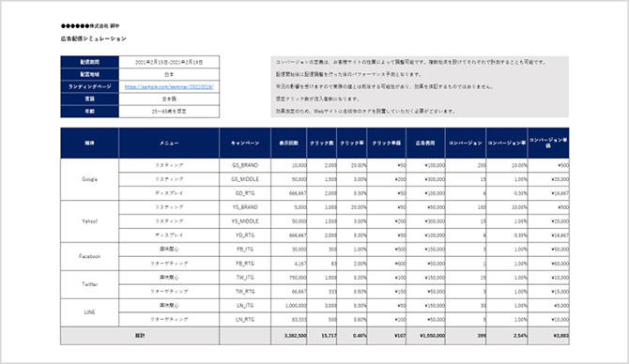Select the GS_BRAND campaign cell

point(245,165)
